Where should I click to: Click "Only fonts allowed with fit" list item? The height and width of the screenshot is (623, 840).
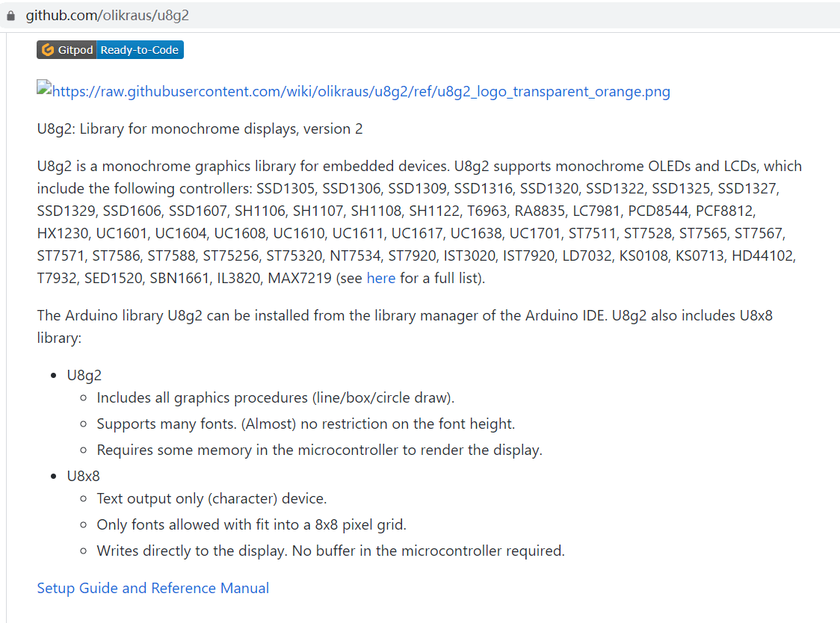251,524
